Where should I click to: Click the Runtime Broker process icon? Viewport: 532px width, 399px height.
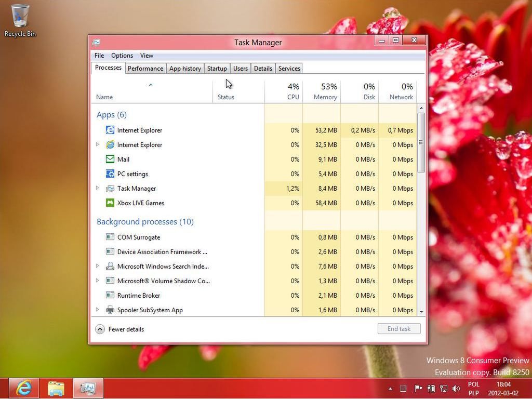coord(110,295)
